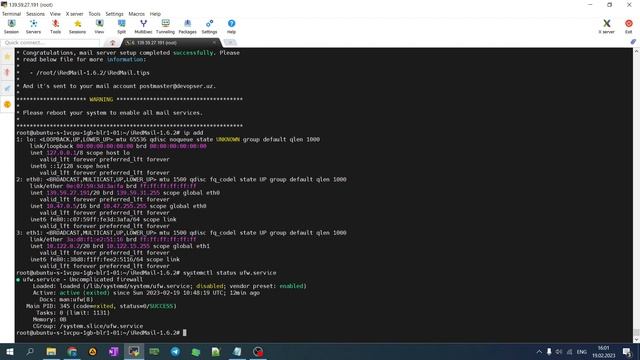Click the terminal scrollbar down arrow

[636, 340]
